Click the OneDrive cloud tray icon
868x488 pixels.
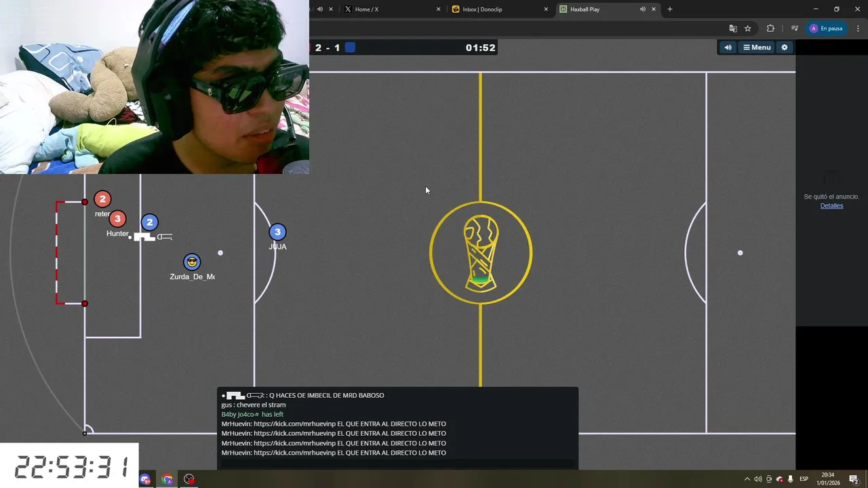click(x=779, y=479)
